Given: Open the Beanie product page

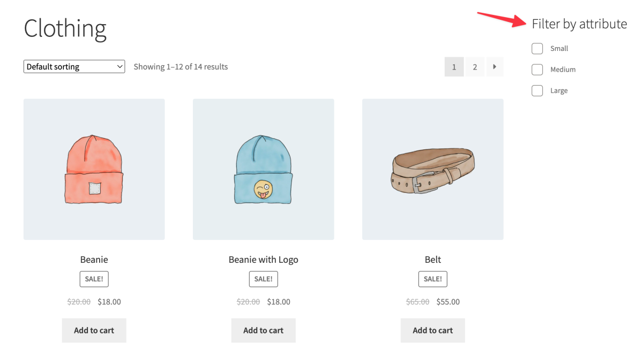Looking at the screenshot, I should (x=94, y=259).
